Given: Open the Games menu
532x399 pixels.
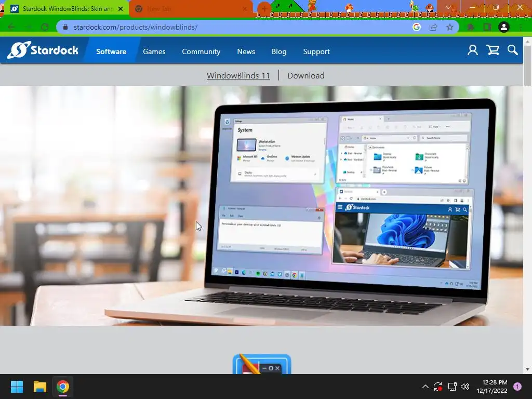Looking at the screenshot, I should click(x=154, y=51).
